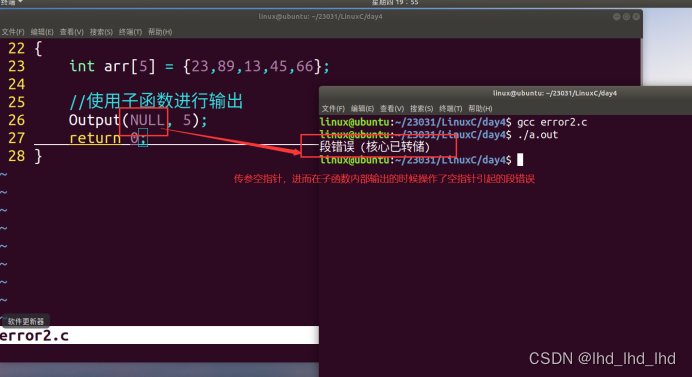Click the array values {23,89,13,45,66}
This screenshot has height=377, width=692.
[x=252, y=66]
